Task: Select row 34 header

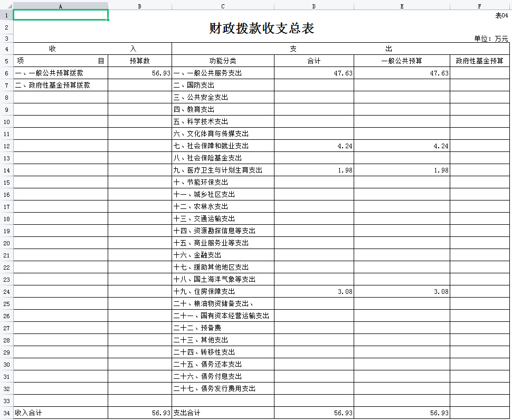Action: click(6, 413)
